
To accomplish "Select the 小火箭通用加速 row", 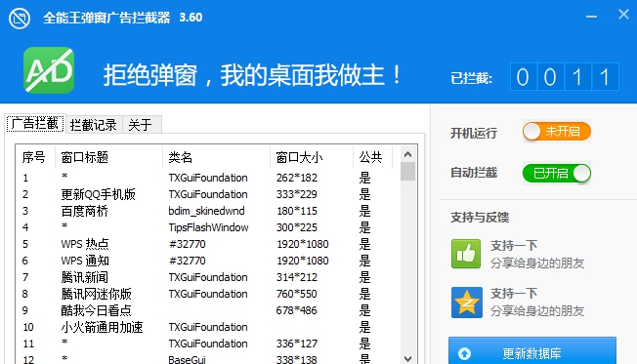I will click(x=207, y=327).
